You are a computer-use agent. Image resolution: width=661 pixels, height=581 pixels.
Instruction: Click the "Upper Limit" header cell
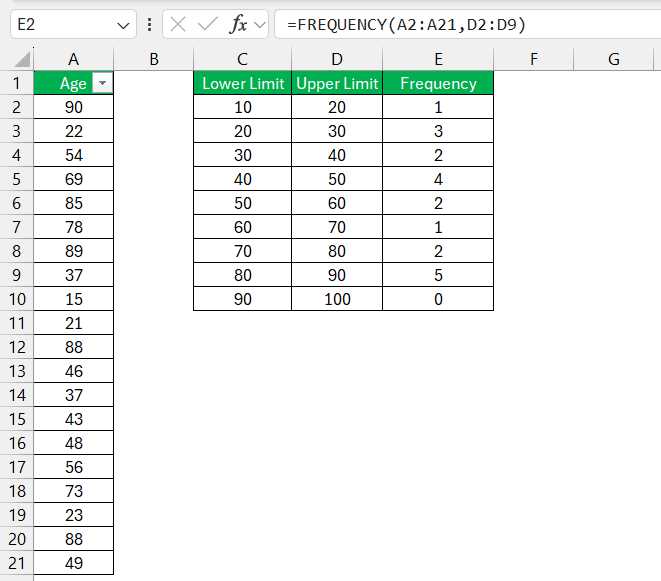[x=337, y=83]
